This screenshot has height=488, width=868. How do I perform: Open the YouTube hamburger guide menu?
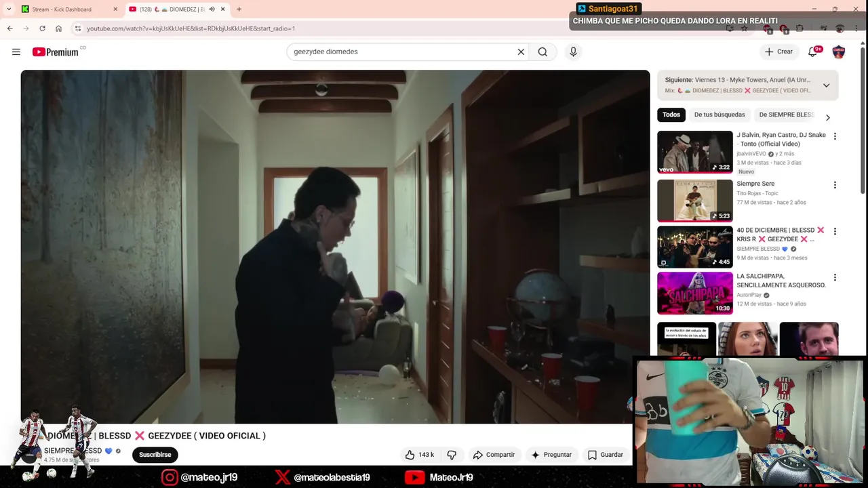pos(16,52)
